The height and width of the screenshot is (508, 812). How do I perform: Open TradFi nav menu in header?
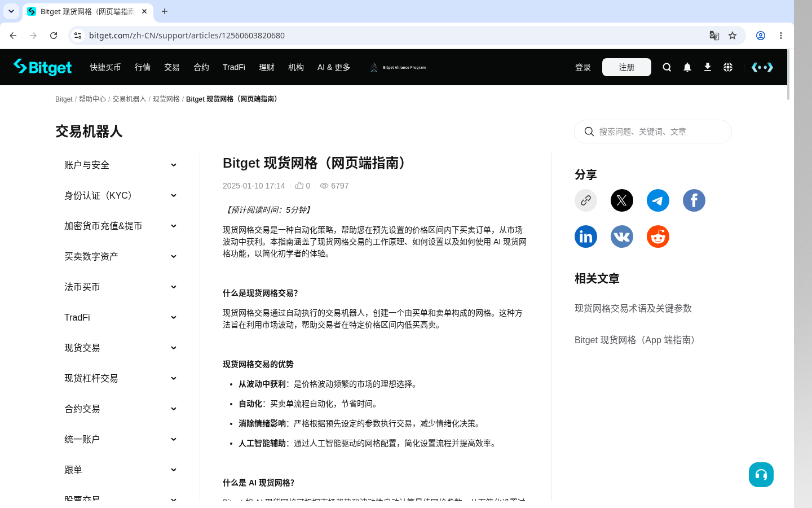[x=234, y=67]
